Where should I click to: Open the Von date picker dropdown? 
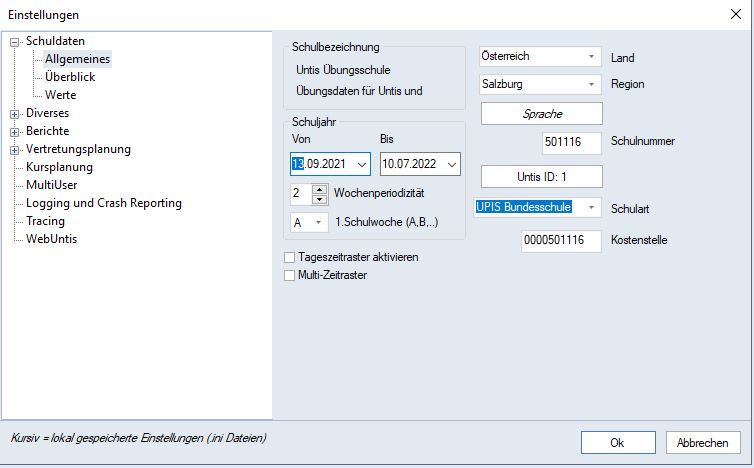pos(361,164)
